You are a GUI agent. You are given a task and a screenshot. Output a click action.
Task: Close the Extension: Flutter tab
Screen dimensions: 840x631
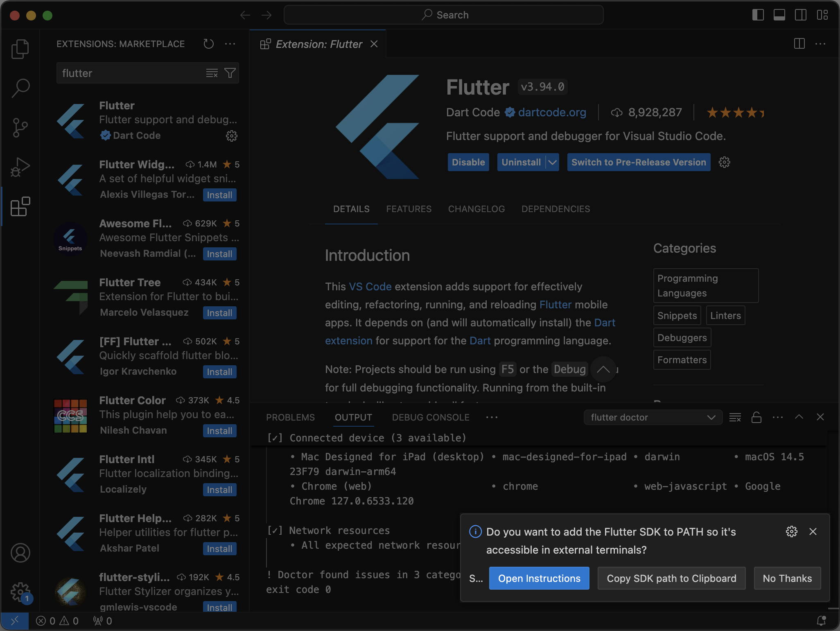[374, 44]
